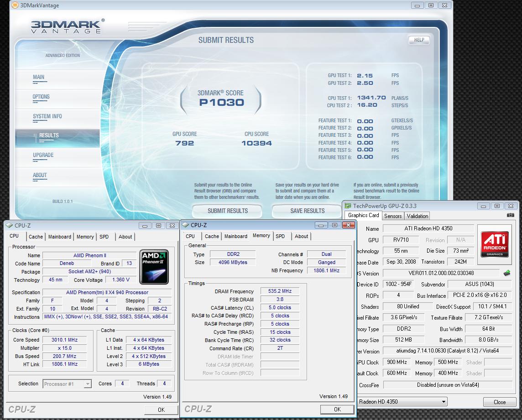Screen dimensions: 522x420
Task: Open CPU tab in Memory CPU-Z window
Action: pos(190,236)
